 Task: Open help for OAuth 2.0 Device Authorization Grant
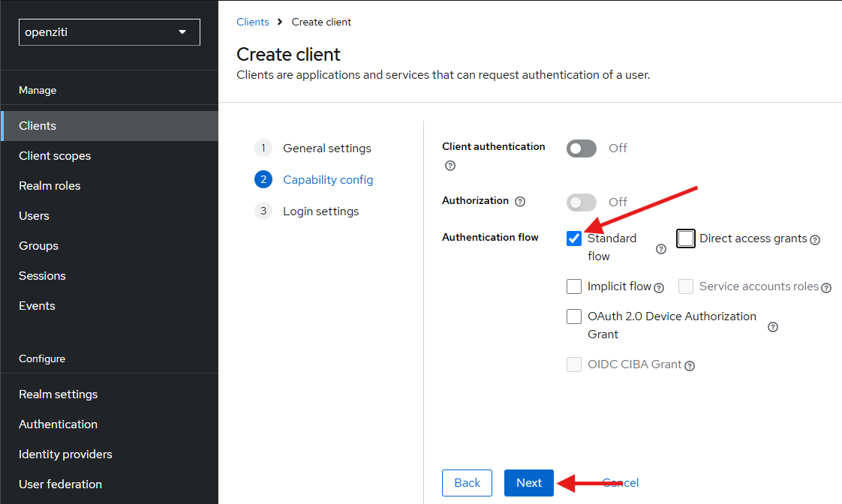772,327
